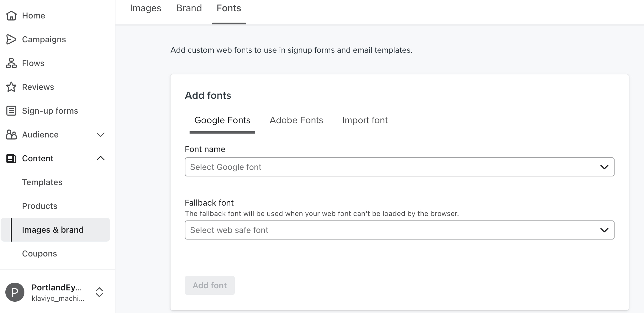Click the Audience people icon

pyautogui.click(x=11, y=134)
